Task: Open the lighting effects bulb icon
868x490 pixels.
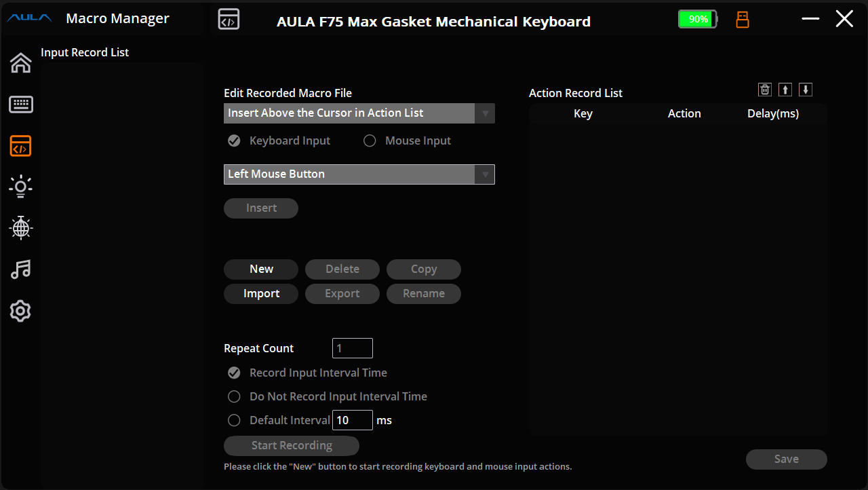Action: (20, 187)
